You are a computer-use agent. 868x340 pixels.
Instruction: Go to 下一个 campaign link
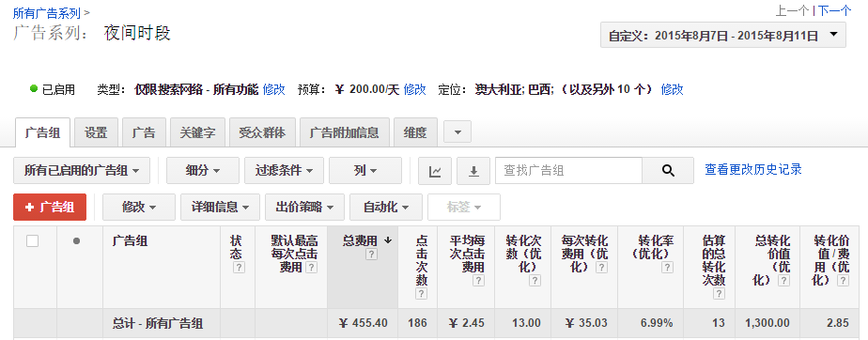tap(835, 10)
